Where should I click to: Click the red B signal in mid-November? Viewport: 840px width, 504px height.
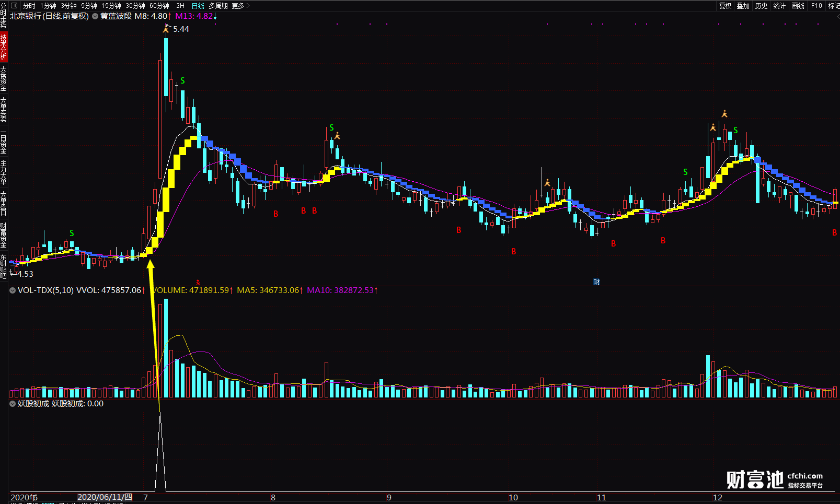tap(663, 241)
